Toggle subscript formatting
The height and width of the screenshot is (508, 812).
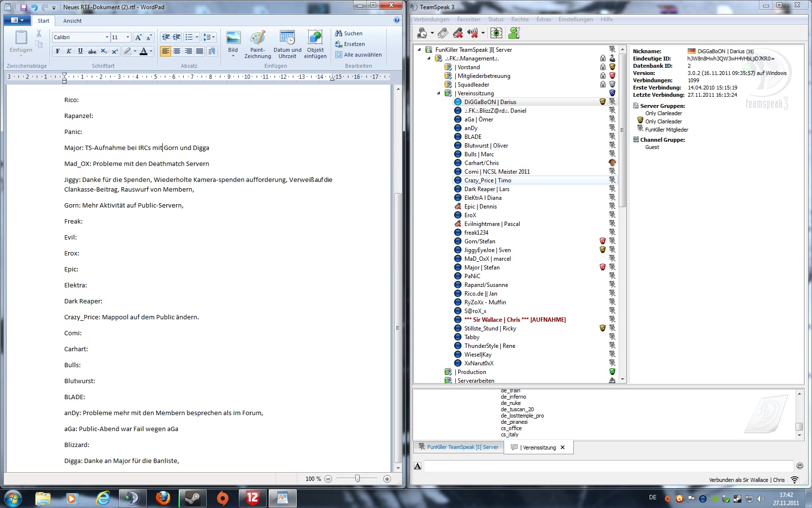click(103, 51)
